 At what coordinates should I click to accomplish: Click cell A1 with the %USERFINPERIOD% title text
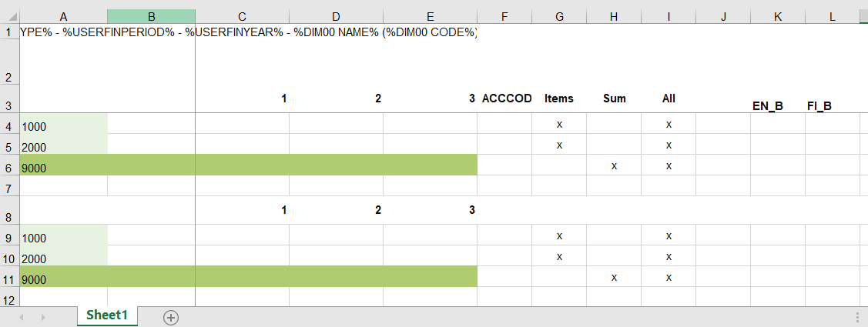(63, 32)
